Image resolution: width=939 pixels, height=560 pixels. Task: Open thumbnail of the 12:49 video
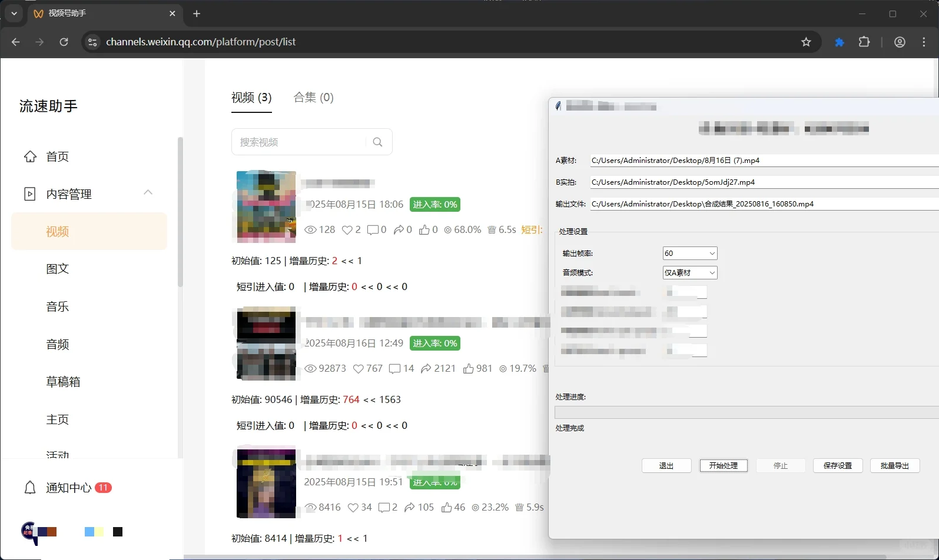(266, 344)
